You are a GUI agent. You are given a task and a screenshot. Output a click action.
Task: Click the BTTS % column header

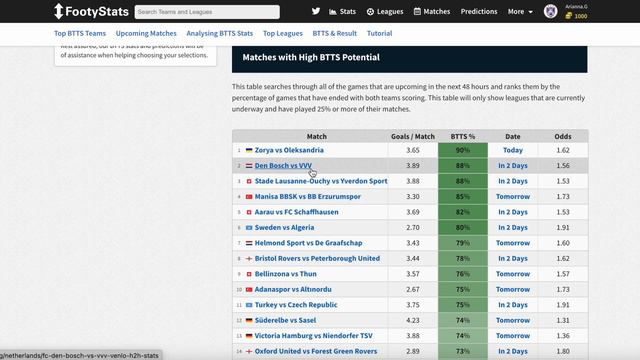462,136
